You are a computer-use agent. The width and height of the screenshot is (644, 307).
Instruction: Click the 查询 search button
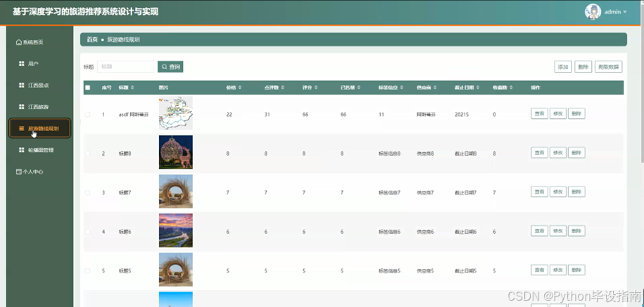(x=170, y=67)
